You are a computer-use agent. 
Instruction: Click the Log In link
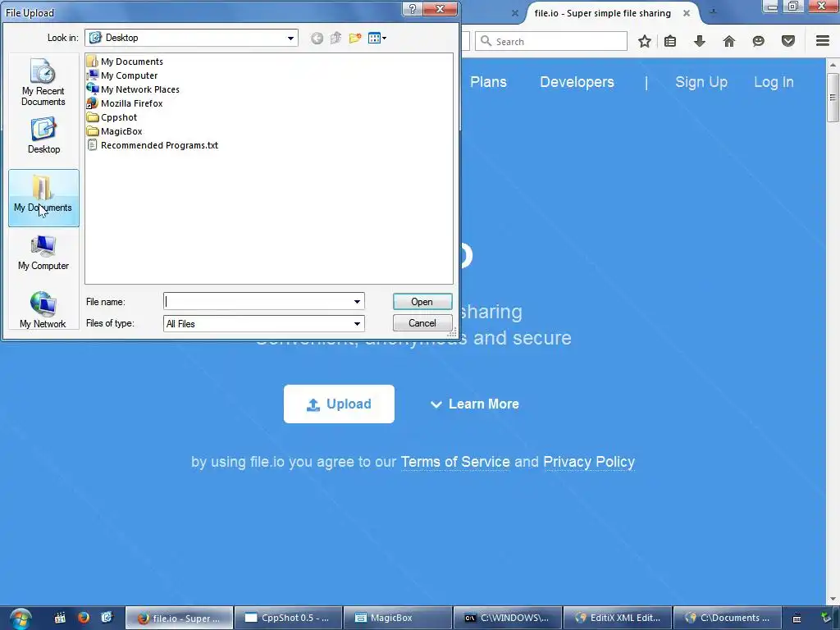coord(774,82)
